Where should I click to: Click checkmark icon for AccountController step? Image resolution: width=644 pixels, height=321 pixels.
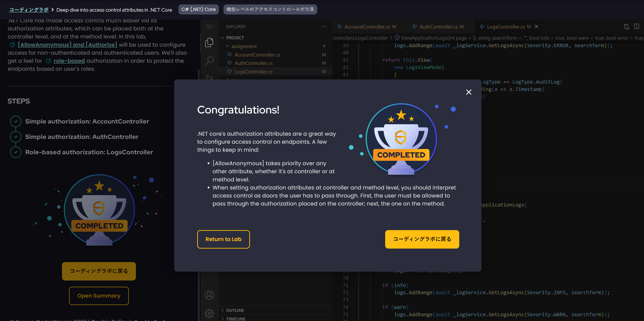click(x=16, y=121)
